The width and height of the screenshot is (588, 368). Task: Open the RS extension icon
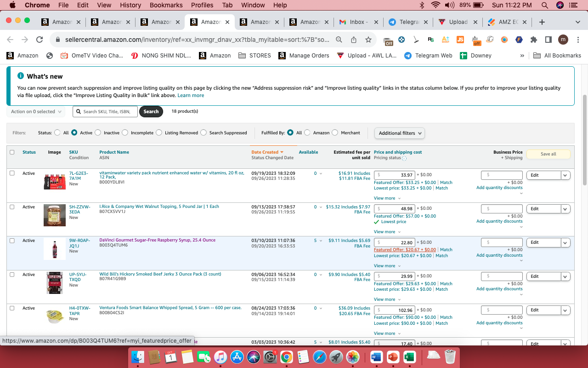[430, 40]
